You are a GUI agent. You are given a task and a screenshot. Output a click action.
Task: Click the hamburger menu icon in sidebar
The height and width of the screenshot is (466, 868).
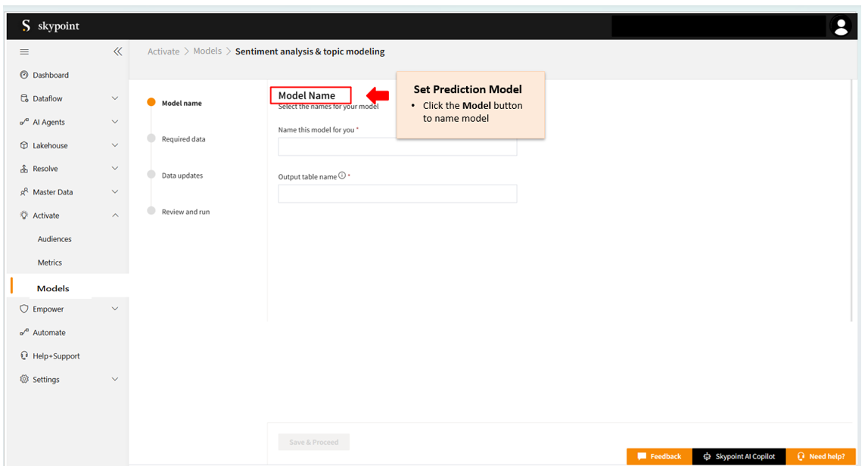(24, 52)
